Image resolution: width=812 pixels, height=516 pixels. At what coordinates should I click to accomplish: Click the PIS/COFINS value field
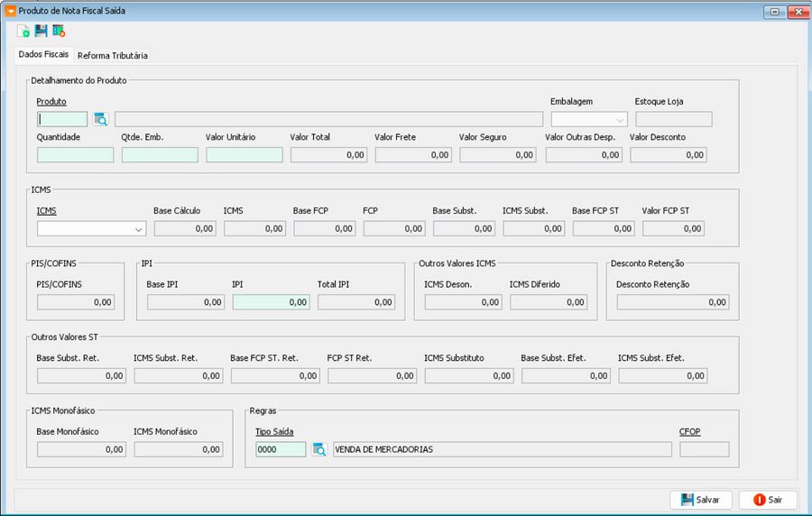(76, 302)
